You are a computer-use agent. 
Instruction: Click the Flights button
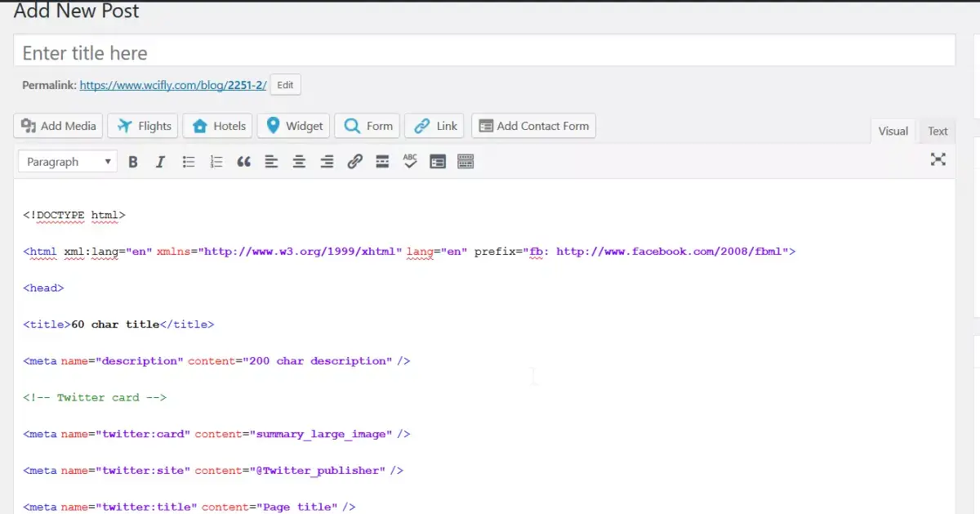pos(143,126)
